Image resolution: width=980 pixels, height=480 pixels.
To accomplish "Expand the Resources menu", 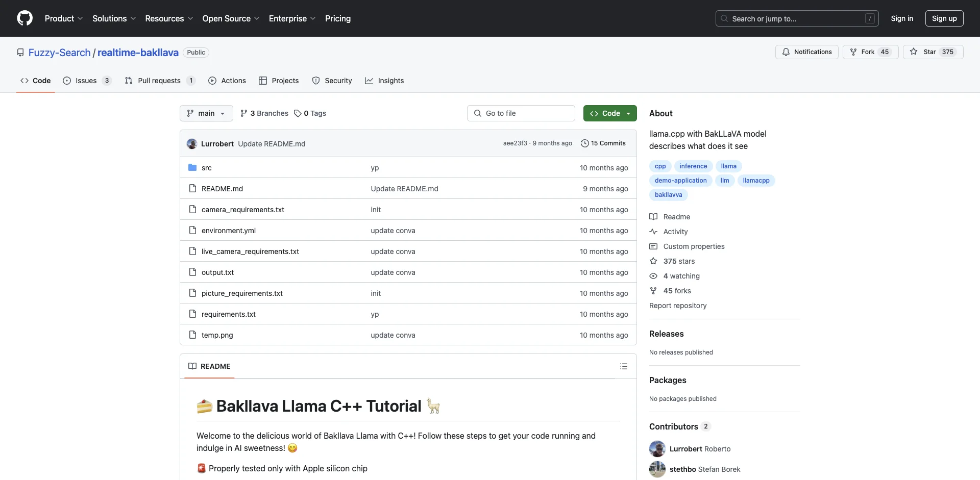I will tap(169, 18).
